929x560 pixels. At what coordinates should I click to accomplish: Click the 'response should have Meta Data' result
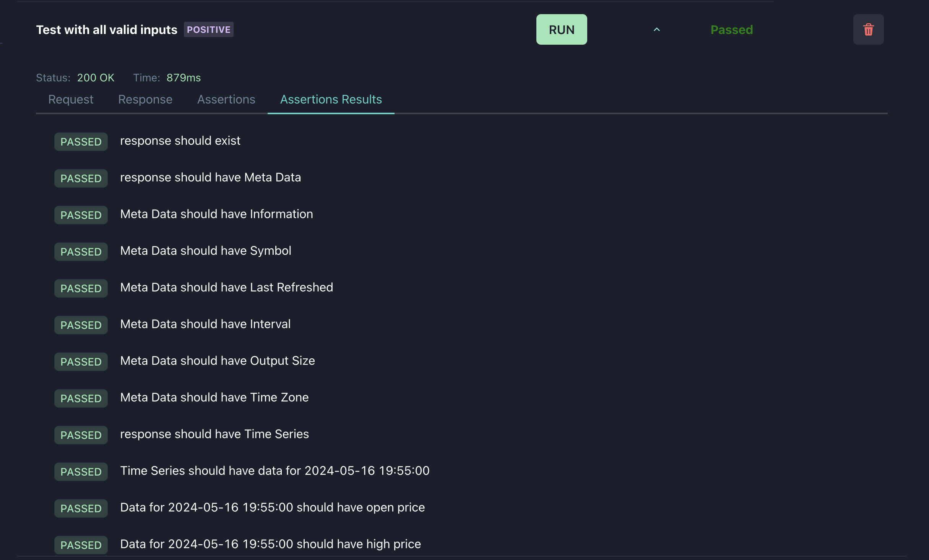point(210,177)
